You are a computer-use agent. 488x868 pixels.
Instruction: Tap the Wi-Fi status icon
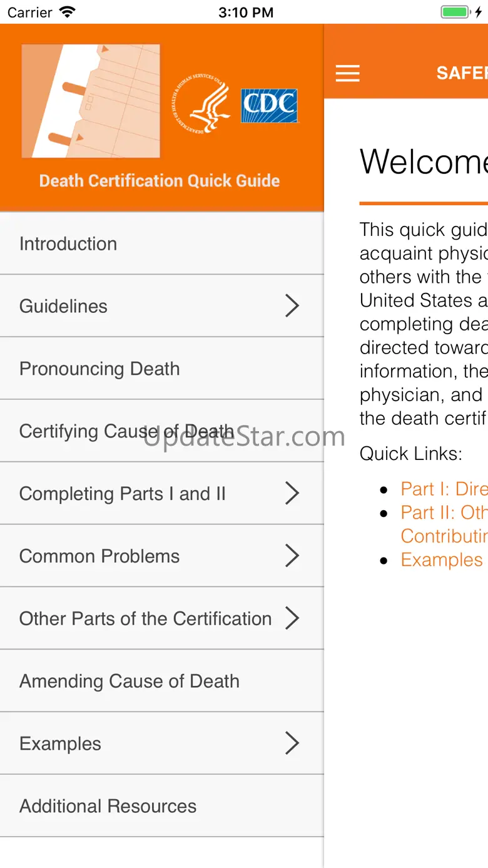coord(67,12)
